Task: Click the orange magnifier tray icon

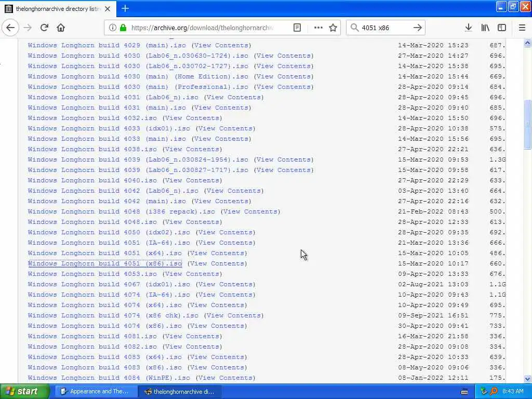Action: 494,392
